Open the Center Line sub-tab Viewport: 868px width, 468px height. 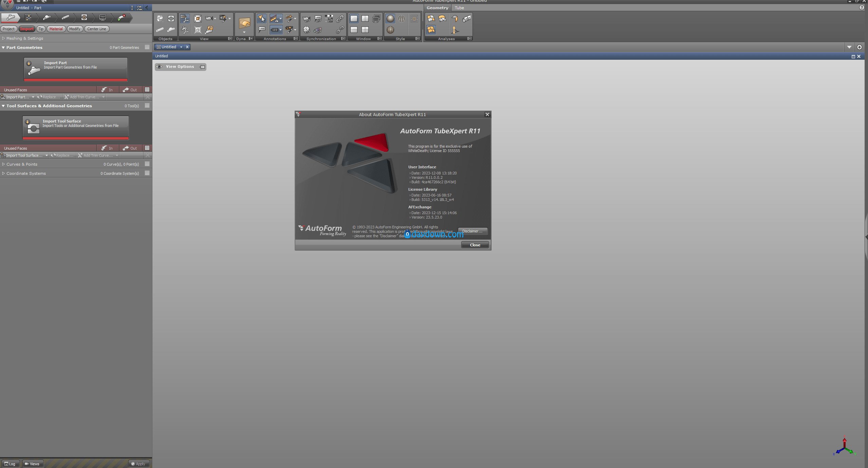coord(97,29)
